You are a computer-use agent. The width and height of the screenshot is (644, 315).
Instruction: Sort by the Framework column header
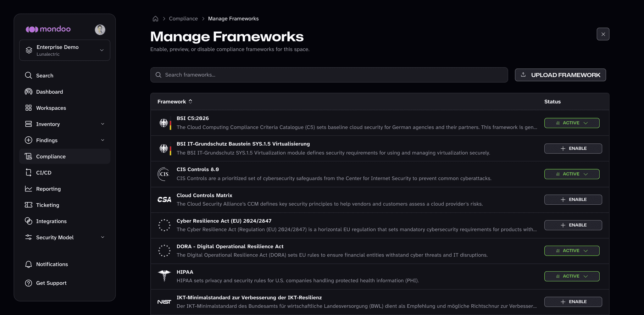point(175,102)
